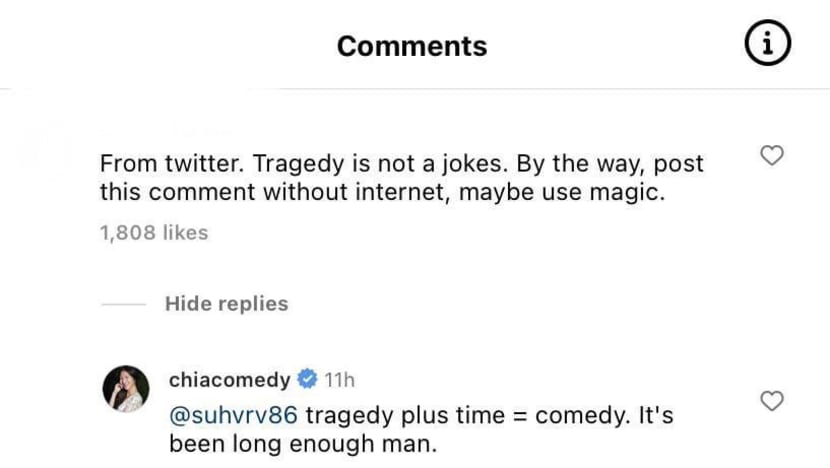This screenshot has width=830, height=468.
Task: Open the info icon in Comments header
Action: point(769,45)
